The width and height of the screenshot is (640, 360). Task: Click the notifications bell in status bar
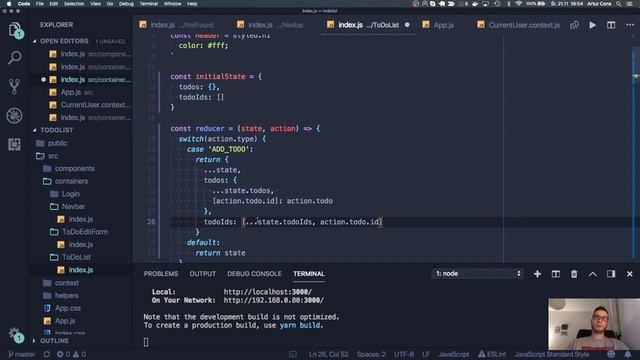(x=627, y=354)
